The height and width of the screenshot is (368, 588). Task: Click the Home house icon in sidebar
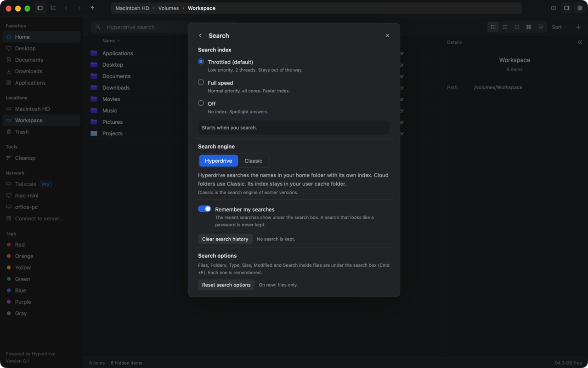pyautogui.click(x=9, y=37)
